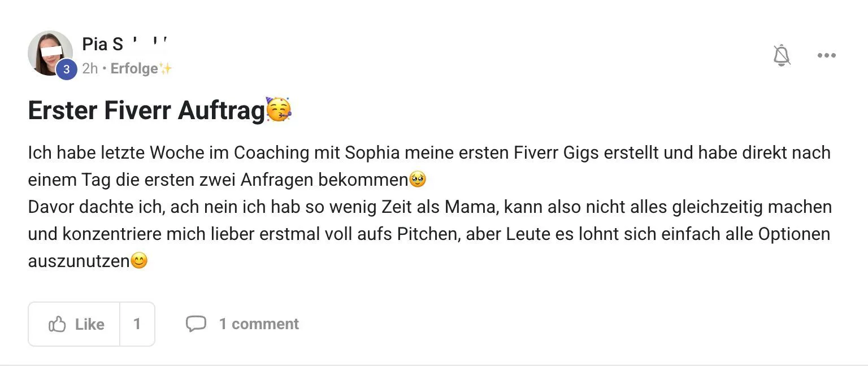Viewport: 868px width, 367px height.
Task: Open the three-dot post options menu
Action: [x=826, y=55]
